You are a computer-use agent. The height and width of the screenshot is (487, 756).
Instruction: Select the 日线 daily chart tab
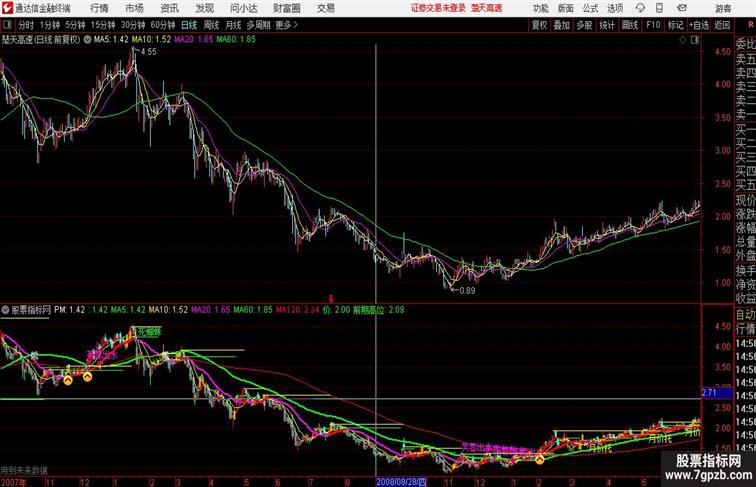pos(189,25)
